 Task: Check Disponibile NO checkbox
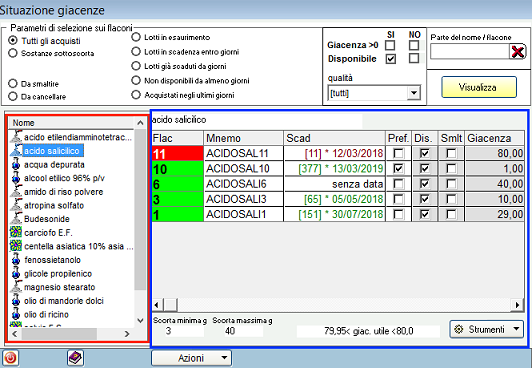tap(414, 59)
